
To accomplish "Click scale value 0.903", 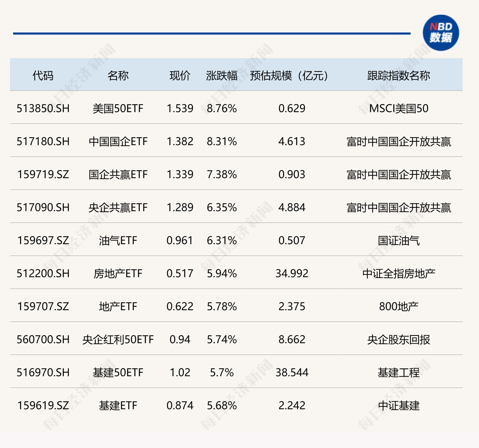I will pos(292,174).
